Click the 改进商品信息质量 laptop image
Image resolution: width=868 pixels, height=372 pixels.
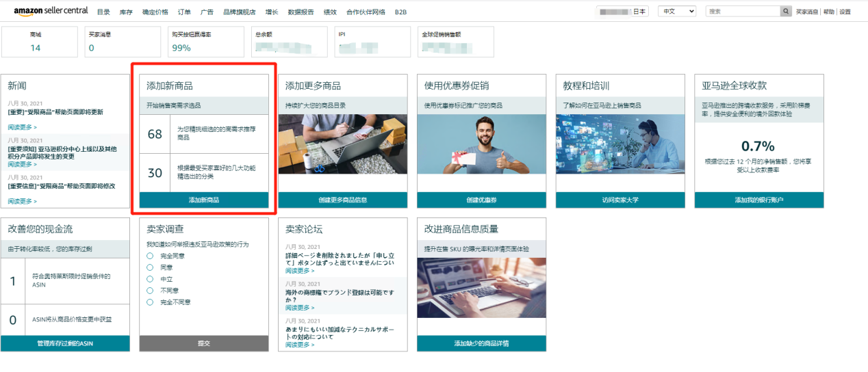pos(482,288)
